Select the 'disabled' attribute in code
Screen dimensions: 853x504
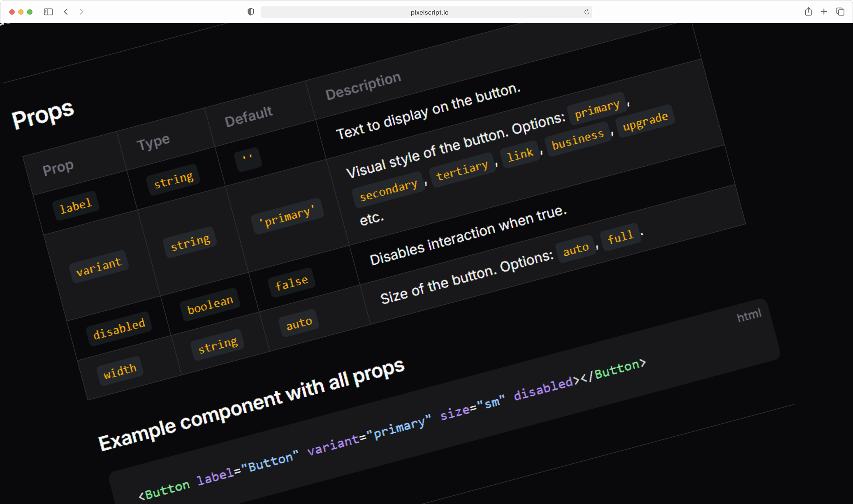point(544,388)
